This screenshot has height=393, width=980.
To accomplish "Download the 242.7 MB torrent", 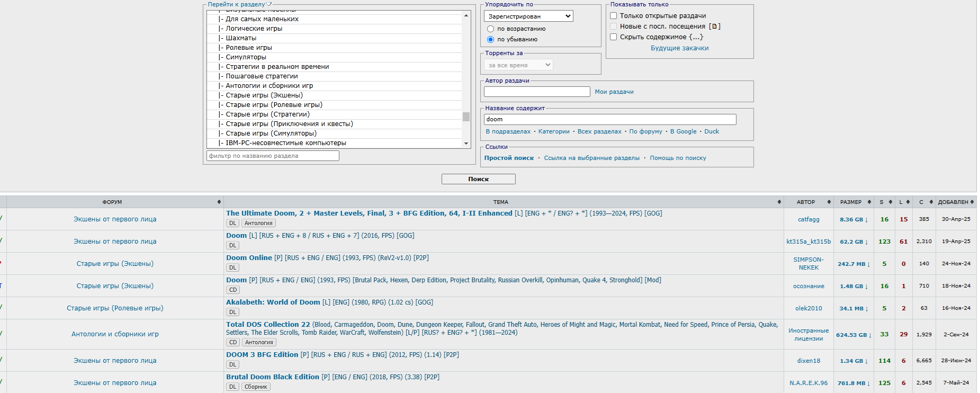I will coord(853,264).
